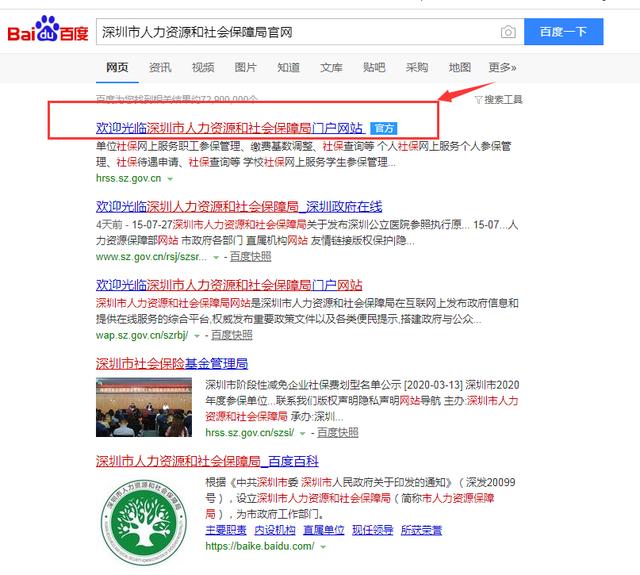Click the filter icon beside 搜索工具
This screenshot has width=640, height=575.
(478, 100)
